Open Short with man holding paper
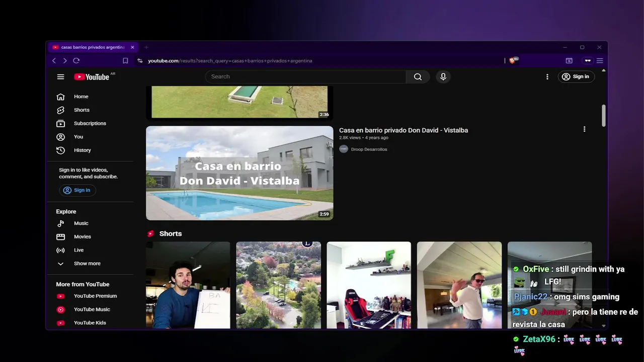 pyautogui.click(x=188, y=285)
